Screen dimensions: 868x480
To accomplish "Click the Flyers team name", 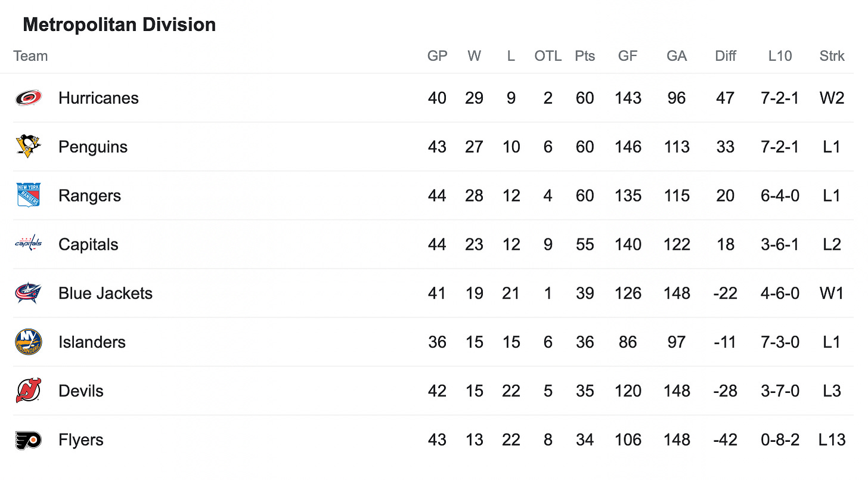I will 81,440.
